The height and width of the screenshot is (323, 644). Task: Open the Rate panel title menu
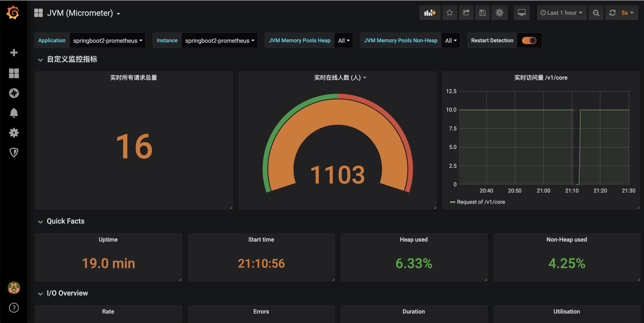108,312
